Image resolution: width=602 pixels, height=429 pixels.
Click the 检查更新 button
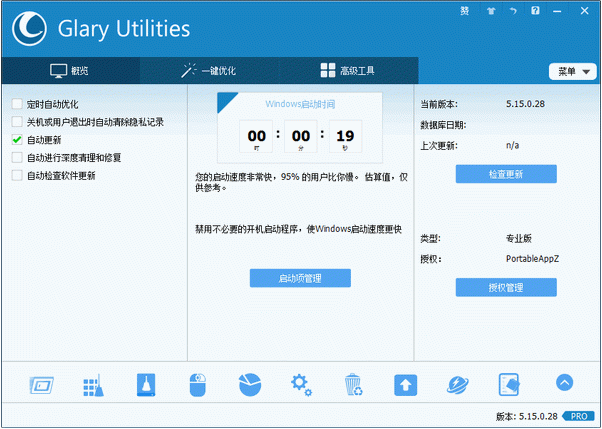point(506,174)
